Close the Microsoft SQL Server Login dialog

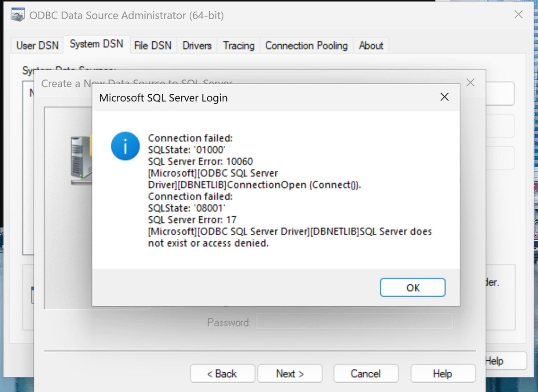point(444,97)
